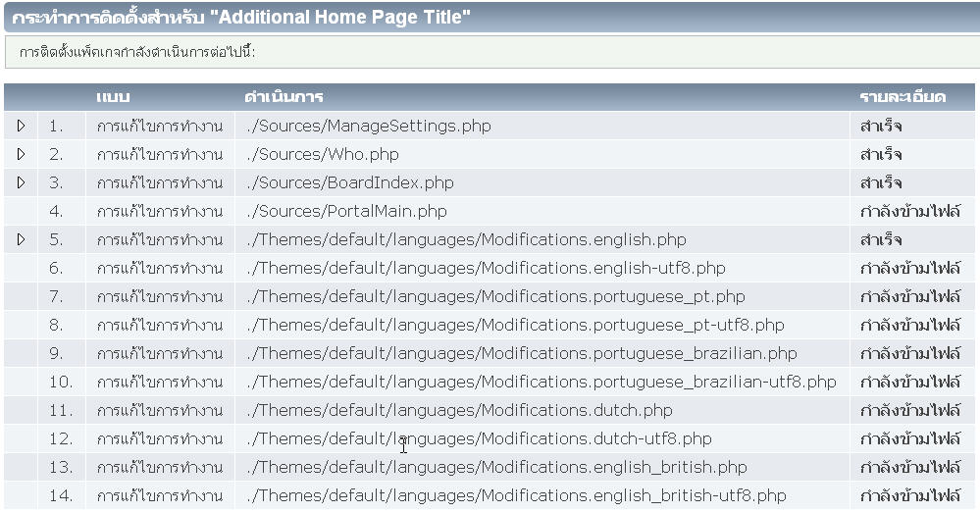The image size is (980, 513).
Task: Expand row 3 BoardIndex.php details
Action: [x=21, y=182]
